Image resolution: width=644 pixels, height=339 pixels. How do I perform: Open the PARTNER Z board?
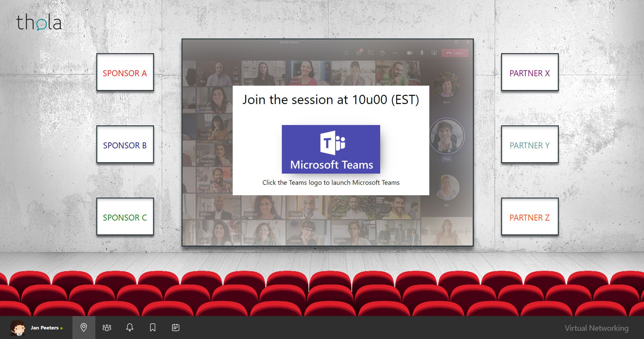(x=530, y=217)
